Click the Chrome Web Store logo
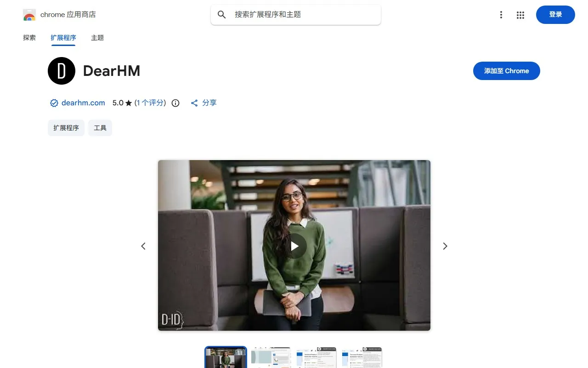 tap(29, 14)
